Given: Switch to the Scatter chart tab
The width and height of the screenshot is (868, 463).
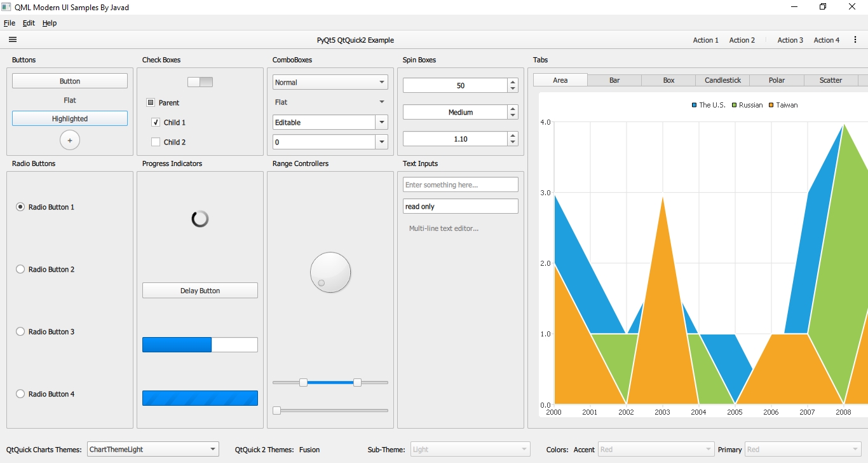Looking at the screenshot, I should click(x=831, y=80).
